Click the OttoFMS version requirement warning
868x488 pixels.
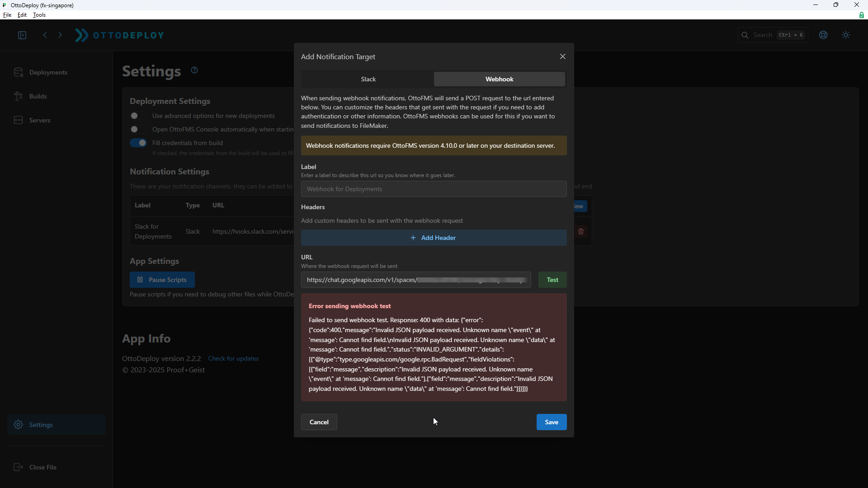[434, 145]
